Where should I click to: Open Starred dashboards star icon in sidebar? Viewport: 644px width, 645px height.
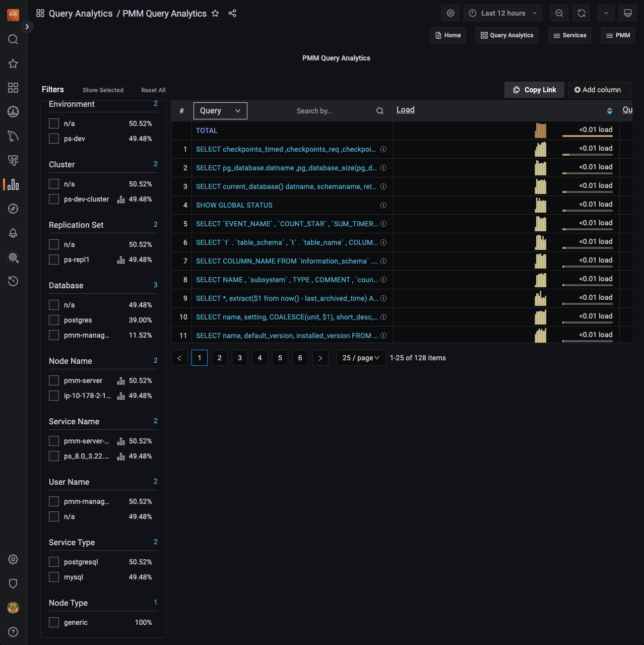13,63
